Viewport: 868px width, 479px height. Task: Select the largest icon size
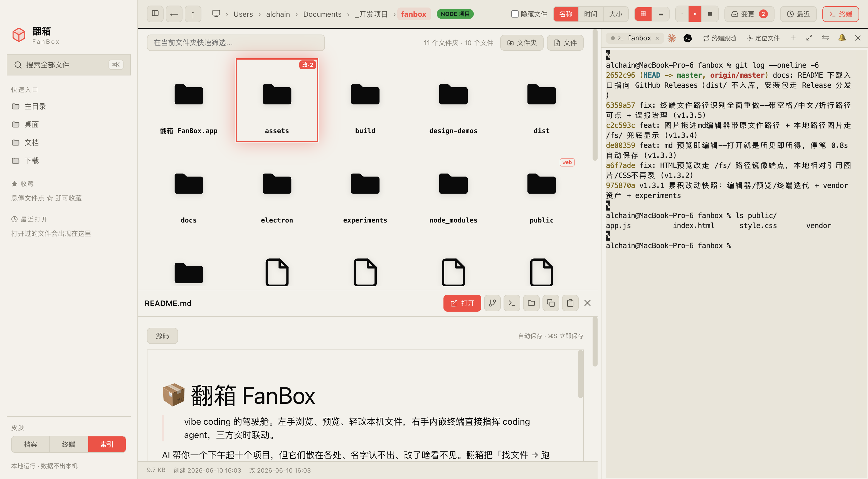(710, 14)
